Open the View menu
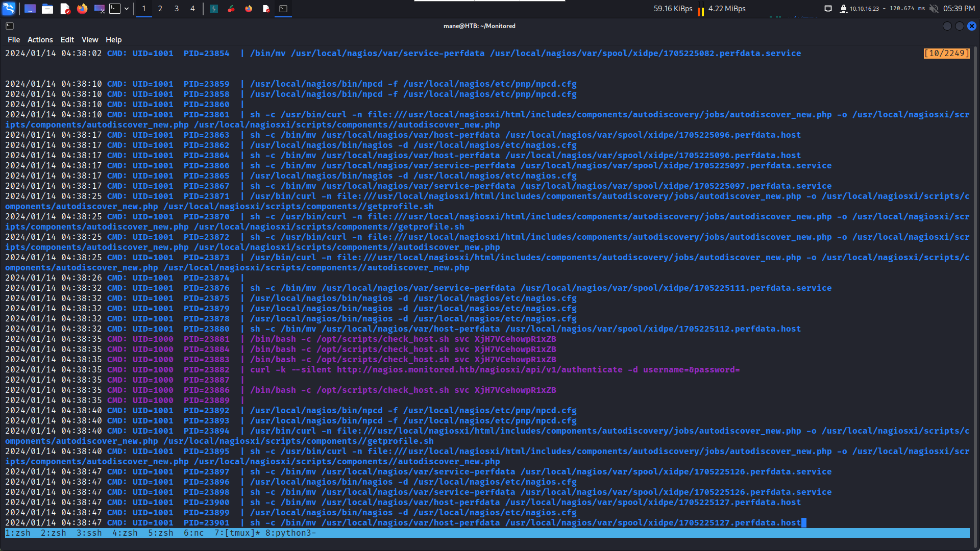This screenshot has width=980, height=551. pyautogui.click(x=90, y=40)
